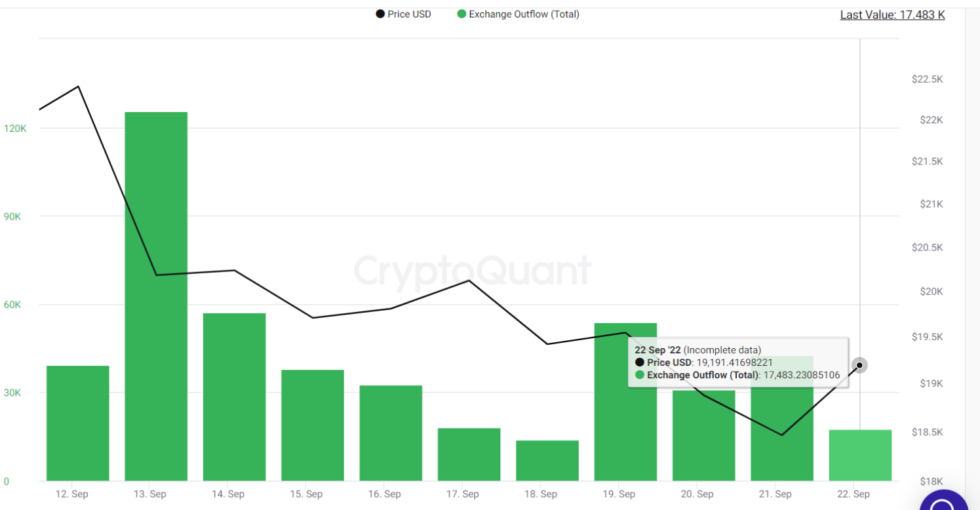Click the shortest bar for 18 Sep
The width and height of the screenshot is (980, 510).
pyautogui.click(x=547, y=461)
